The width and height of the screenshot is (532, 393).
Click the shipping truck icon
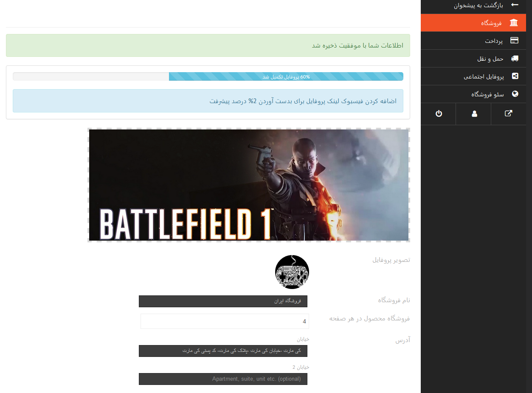click(515, 59)
